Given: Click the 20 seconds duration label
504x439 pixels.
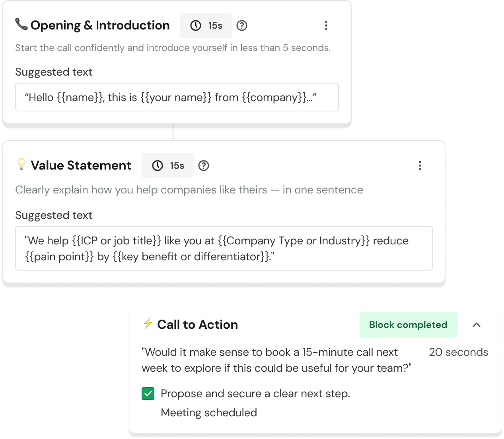Looking at the screenshot, I should pos(458,352).
